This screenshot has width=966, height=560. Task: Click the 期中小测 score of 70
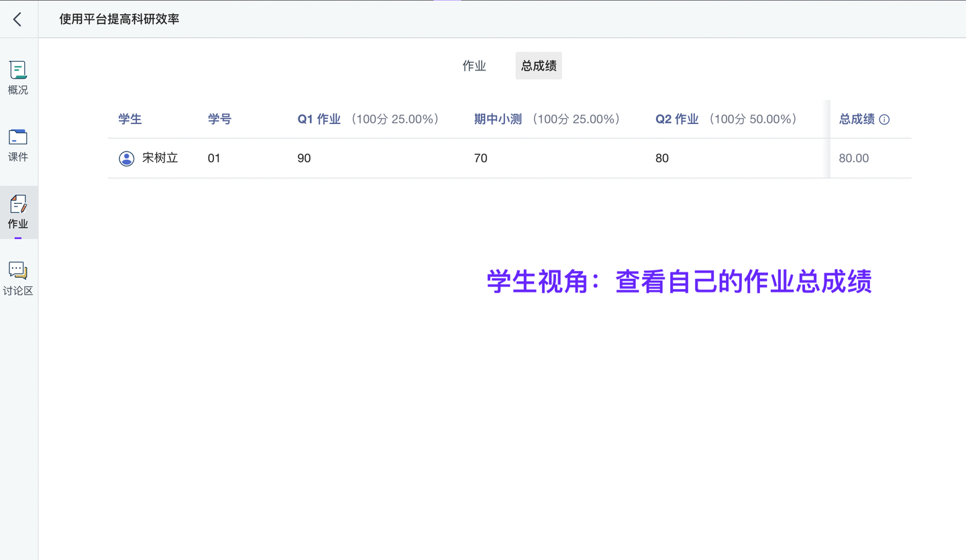pyautogui.click(x=480, y=158)
